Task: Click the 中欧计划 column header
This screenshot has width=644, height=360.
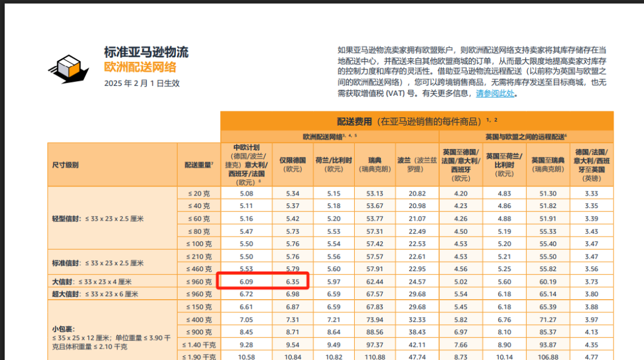Action: (x=246, y=165)
